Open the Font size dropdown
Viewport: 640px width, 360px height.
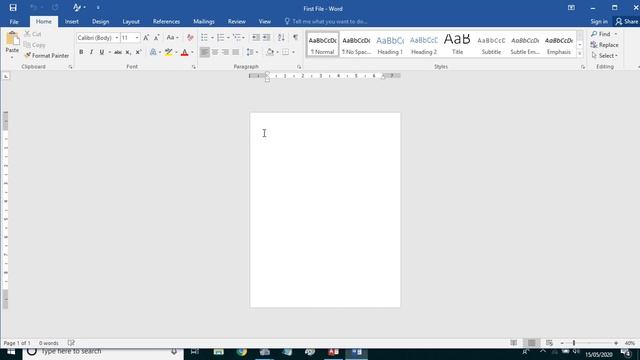[x=137, y=38]
